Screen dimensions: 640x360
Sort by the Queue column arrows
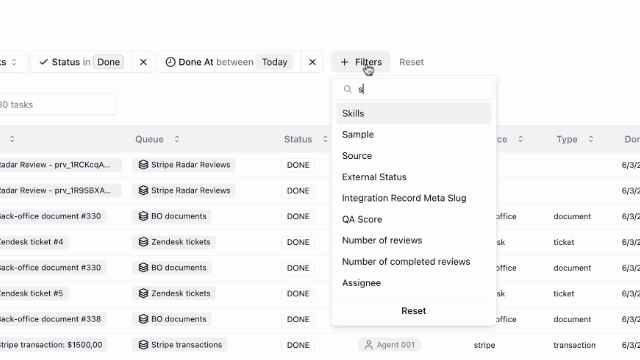177,139
